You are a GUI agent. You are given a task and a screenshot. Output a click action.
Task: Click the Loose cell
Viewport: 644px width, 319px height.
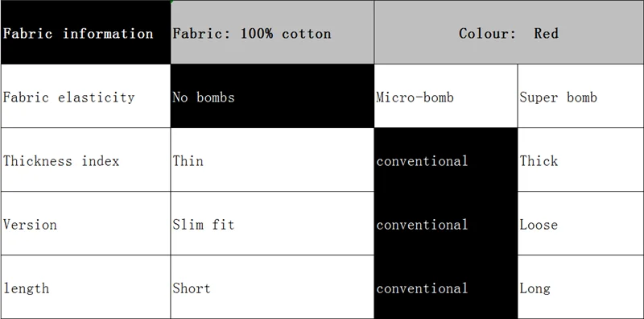580,223
